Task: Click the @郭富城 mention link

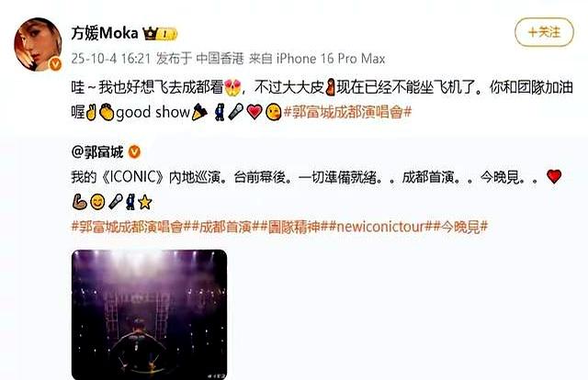Action: point(97,151)
